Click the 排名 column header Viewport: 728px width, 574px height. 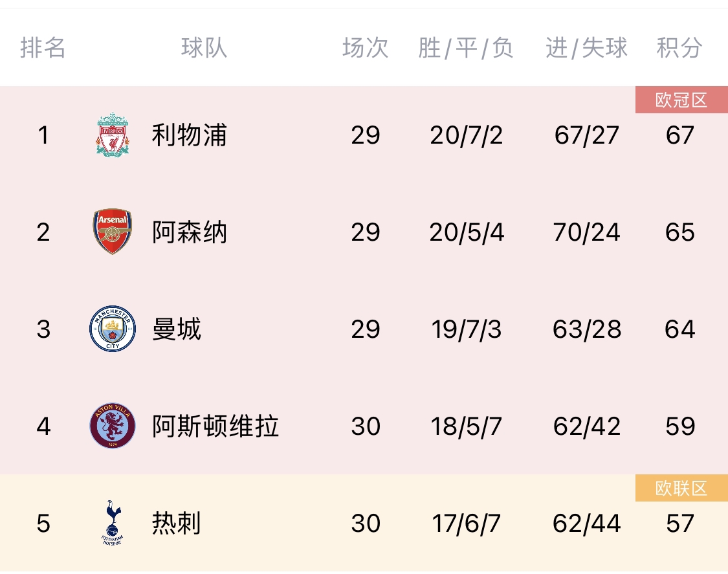43,48
